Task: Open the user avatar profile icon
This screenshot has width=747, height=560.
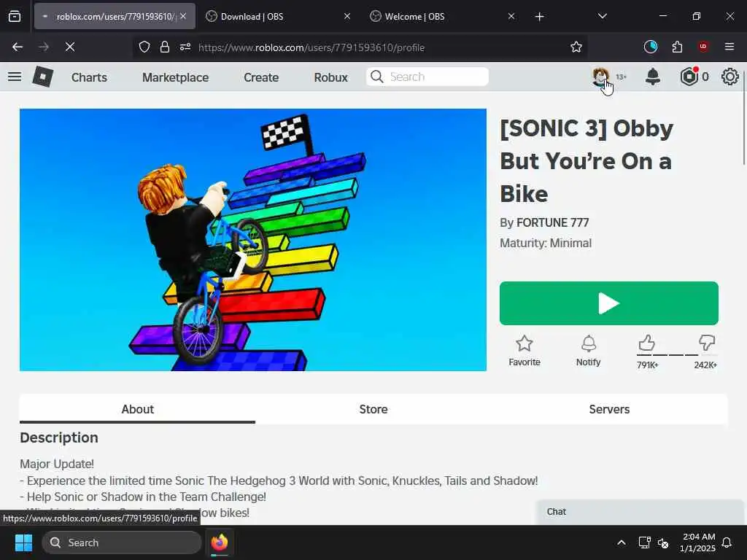Action: click(601, 77)
